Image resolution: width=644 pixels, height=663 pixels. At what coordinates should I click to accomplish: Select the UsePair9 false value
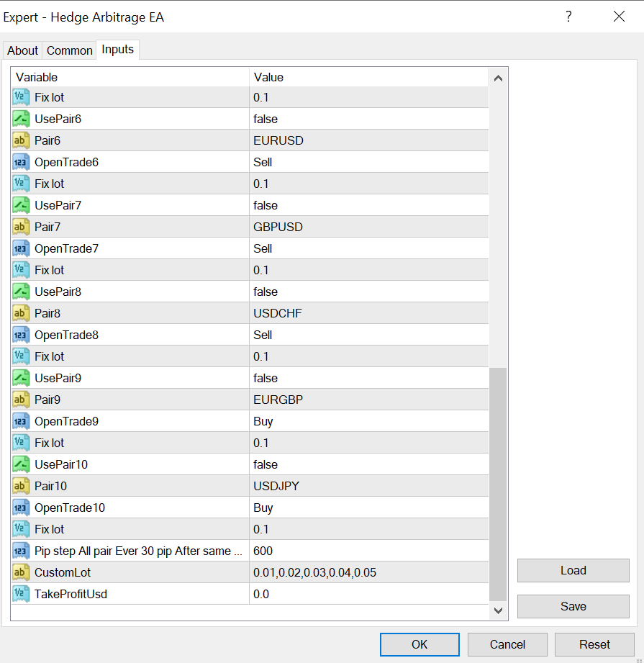[368, 378]
